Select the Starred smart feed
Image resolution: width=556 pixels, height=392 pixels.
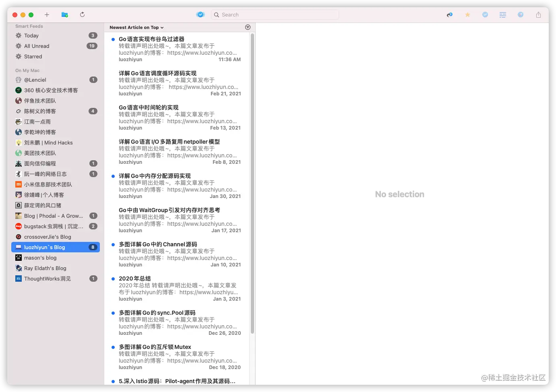[x=56, y=56]
